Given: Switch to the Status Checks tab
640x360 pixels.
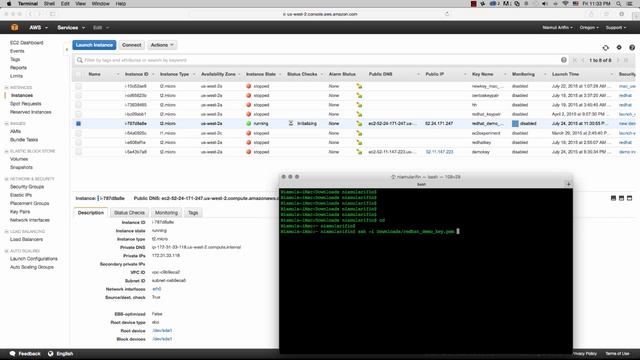Looking at the screenshot, I should click(x=129, y=213).
